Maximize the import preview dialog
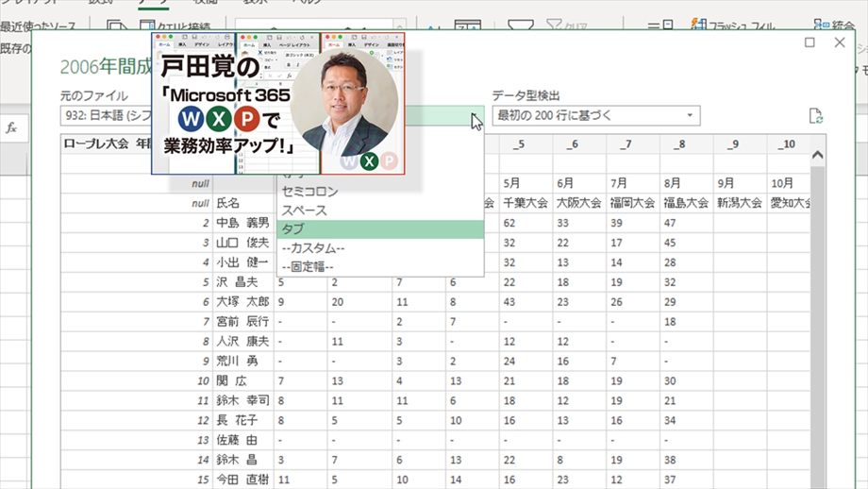This screenshot has height=489, width=868. (810, 42)
